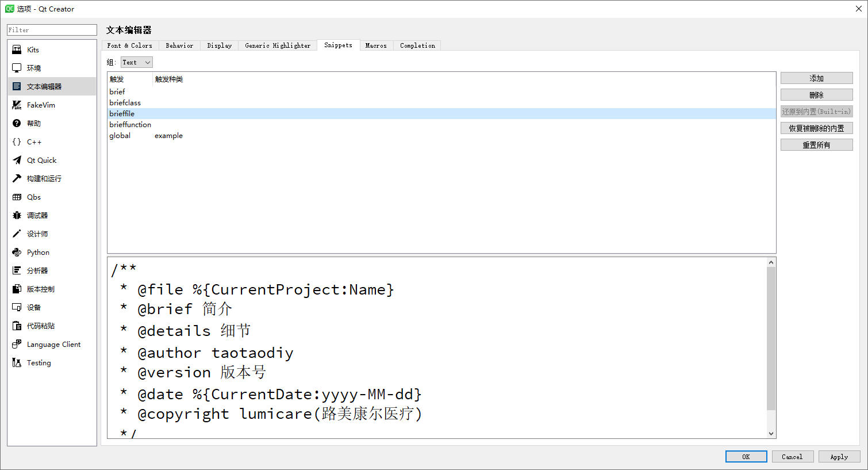Viewport: 868px width, 470px height.
Task: Switch to the Behavior tab
Action: point(179,45)
